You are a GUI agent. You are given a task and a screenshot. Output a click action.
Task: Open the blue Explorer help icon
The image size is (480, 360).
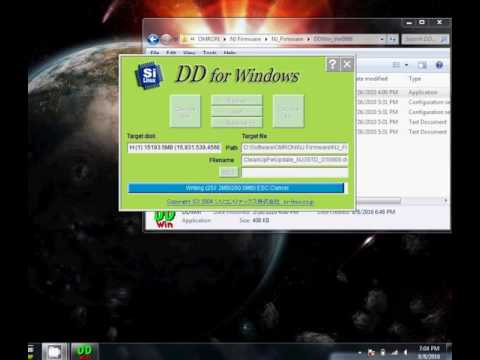pyautogui.click(x=439, y=65)
